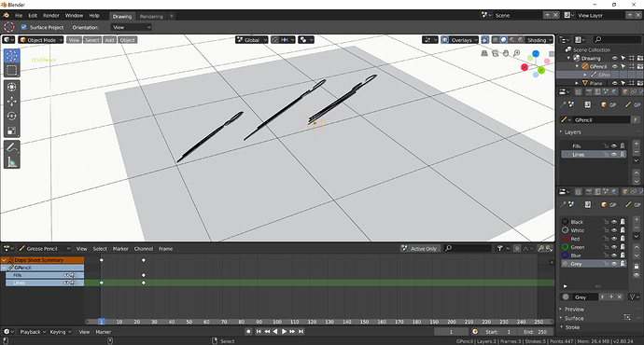Toggle visibility of the Red material
644x345 pixels.
tap(614, 239)
